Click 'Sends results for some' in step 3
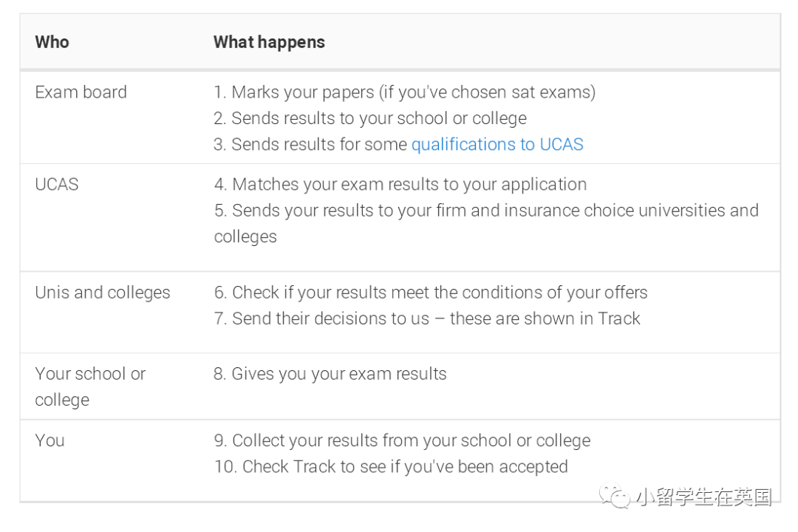The height and width of the screenshot is (532, 798). pos(310,145)
